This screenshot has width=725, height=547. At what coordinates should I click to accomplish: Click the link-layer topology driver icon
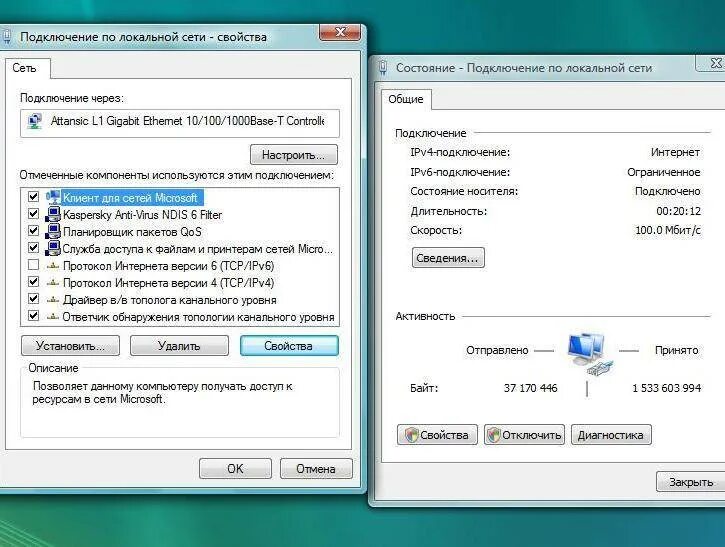tap(53, 300)
